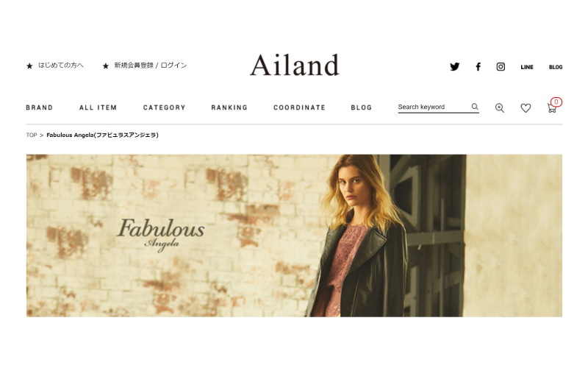Viewport: 588px width, 368px height.
Task: Open advanced search with magnifier-plus icon
Action: [x=500, y=107]
